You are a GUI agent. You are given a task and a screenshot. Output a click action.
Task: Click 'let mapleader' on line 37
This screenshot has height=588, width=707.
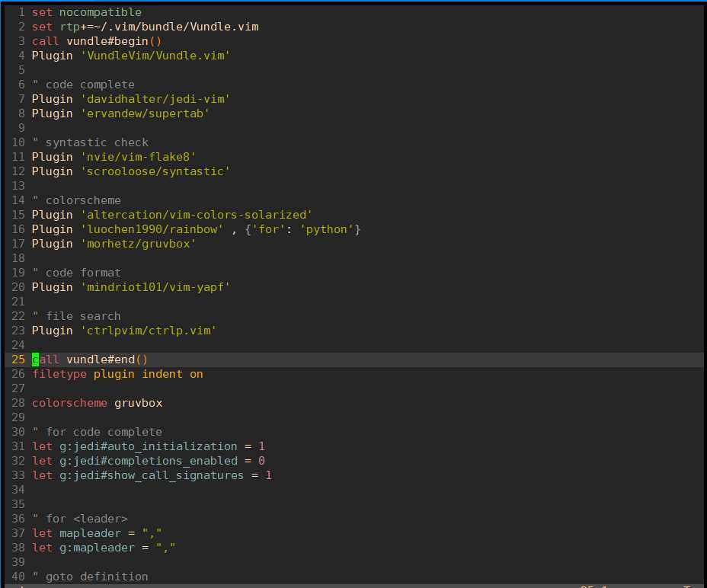click(76, 533)
